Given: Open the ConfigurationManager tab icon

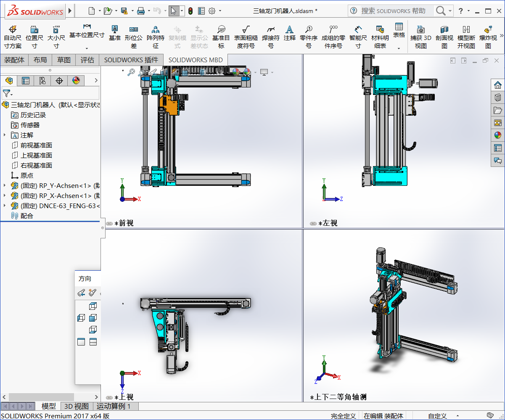Looking at the screenshot, I should 42,81.
